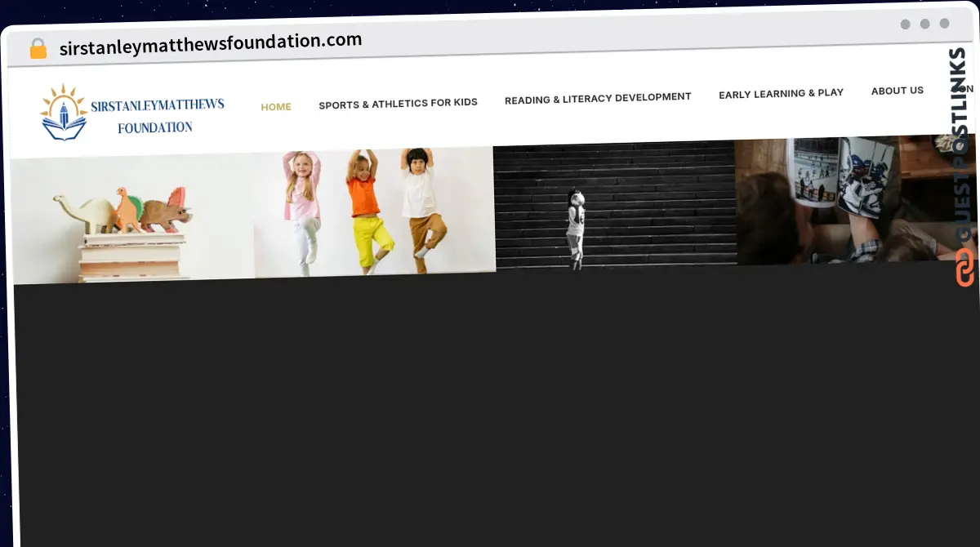
Task: Select the dinosaur toys on books photo
Action: point(131,212)
